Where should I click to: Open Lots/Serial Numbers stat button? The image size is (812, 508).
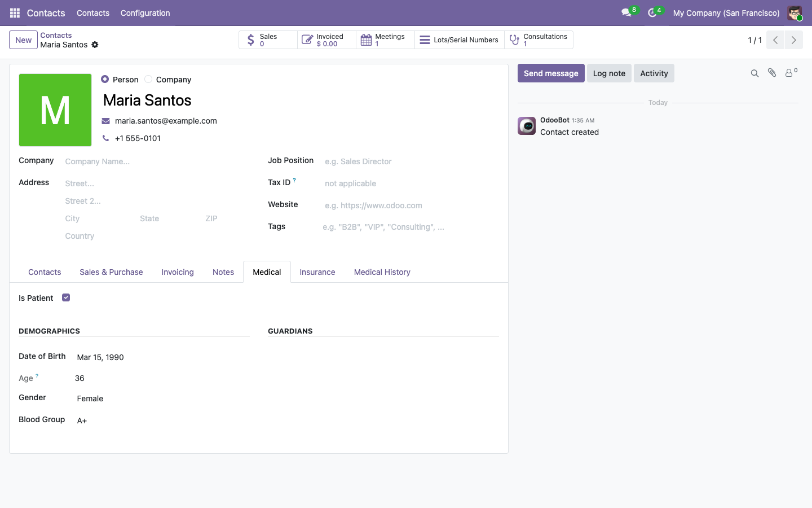(460, 40)
